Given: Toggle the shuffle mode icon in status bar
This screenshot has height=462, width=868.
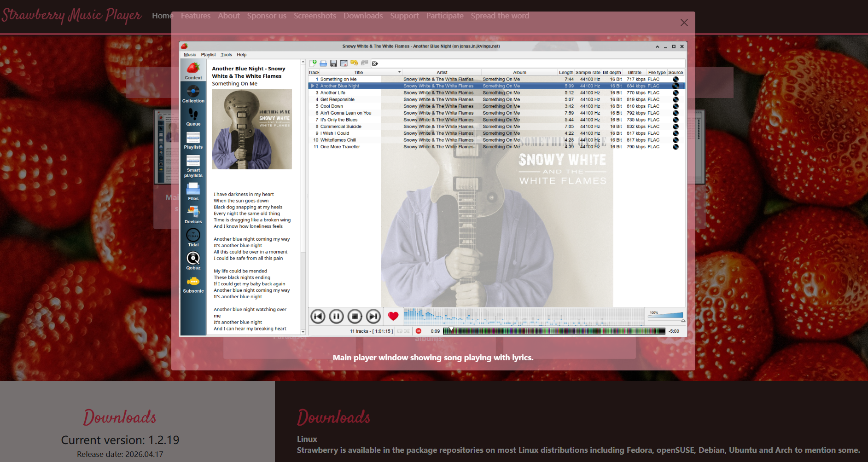Looking at the screenshot, I should point(407,331).
